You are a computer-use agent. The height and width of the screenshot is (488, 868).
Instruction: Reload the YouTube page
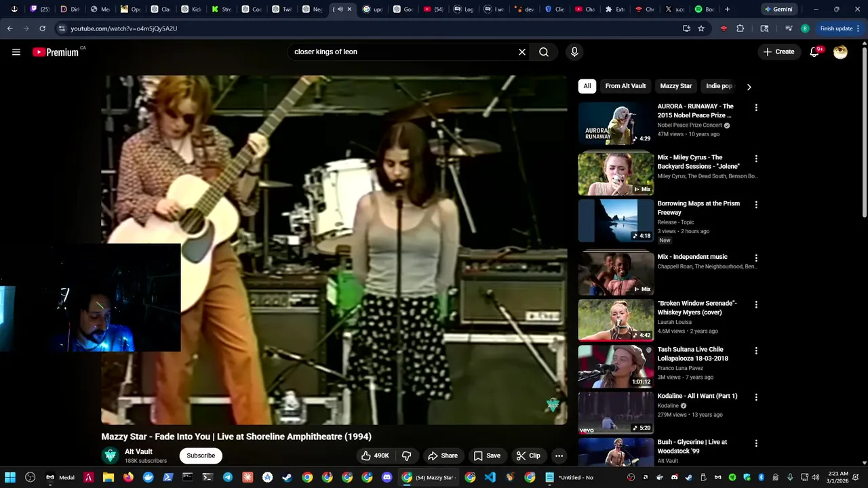(x=42, y=28)
